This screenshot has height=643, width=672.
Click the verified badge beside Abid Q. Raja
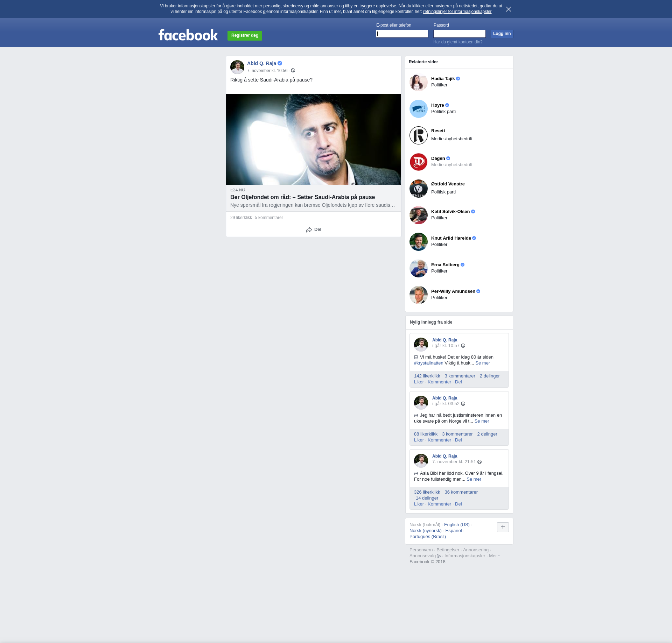[280, 63]
